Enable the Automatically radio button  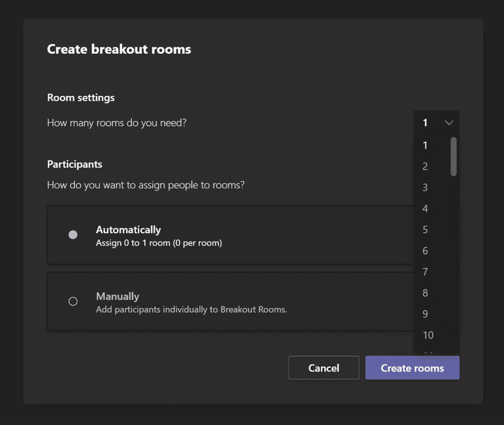[x=73, y=235]
